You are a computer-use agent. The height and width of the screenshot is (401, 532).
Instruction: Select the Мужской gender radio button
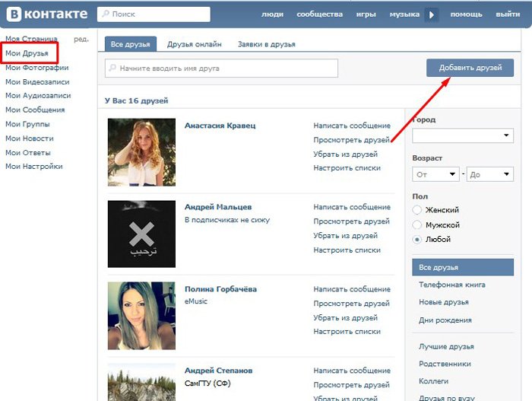(416, 224)
